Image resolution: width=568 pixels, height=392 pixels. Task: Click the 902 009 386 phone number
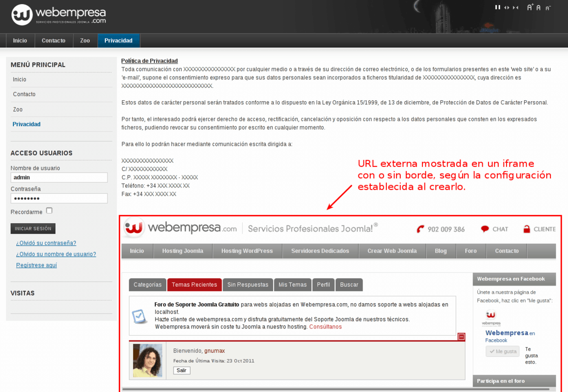[x=446, y=229]
